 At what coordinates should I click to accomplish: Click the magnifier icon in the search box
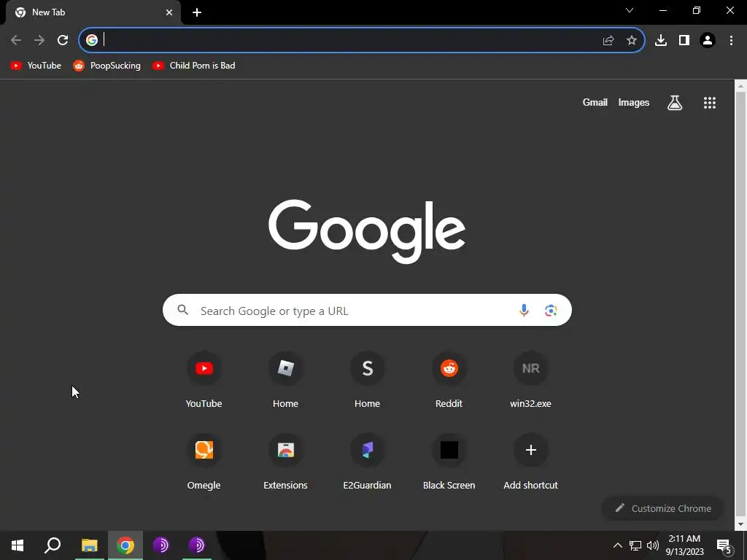[x=183, y=310]
